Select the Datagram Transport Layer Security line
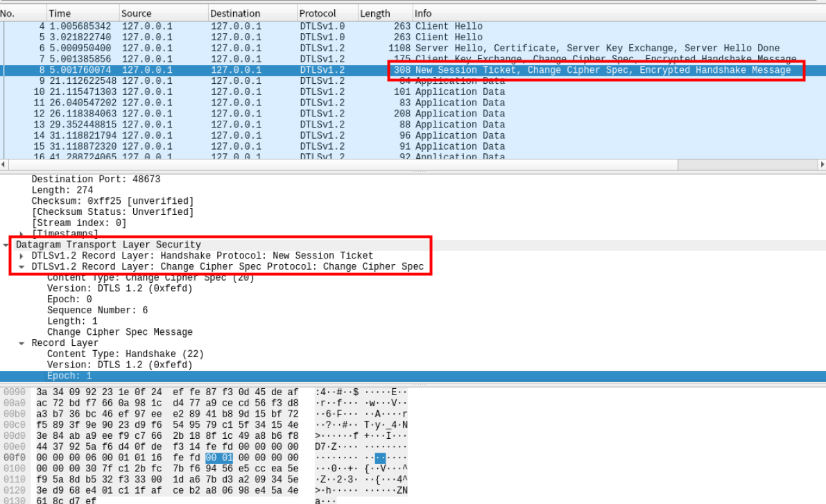Image resolution: width=826 pixels, height=504 pixels. point(108,245)
